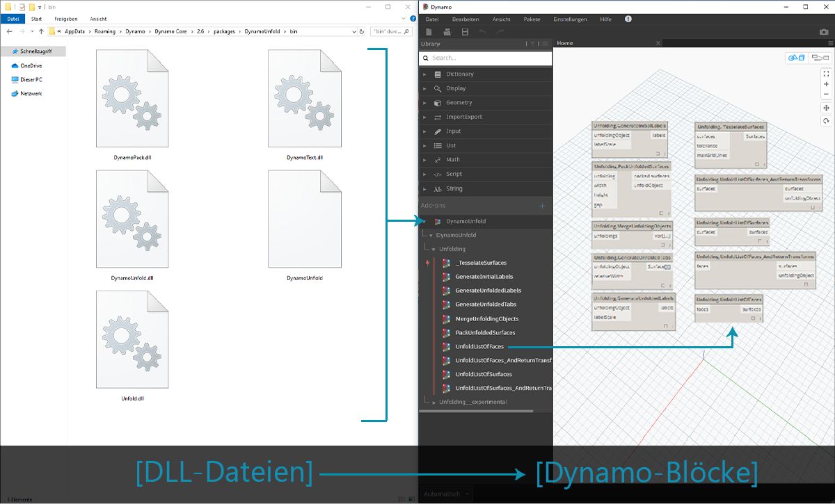The height and width of the screenshot is (504, 835).
Task: Select PackUnfoldedSurfaces node in library
Action: pyautogui.click(x=485, y=332)
